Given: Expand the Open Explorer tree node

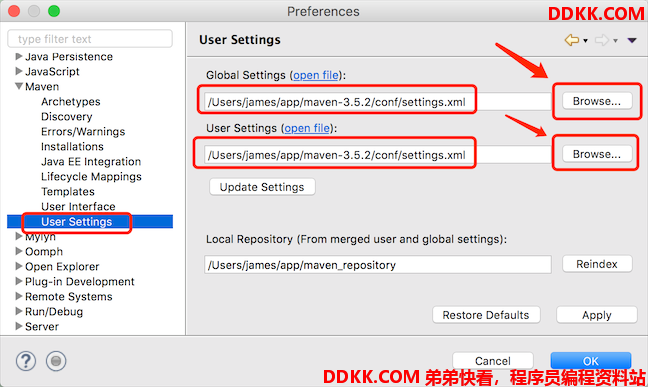Looking at the screenshot, I should point(19,266).
